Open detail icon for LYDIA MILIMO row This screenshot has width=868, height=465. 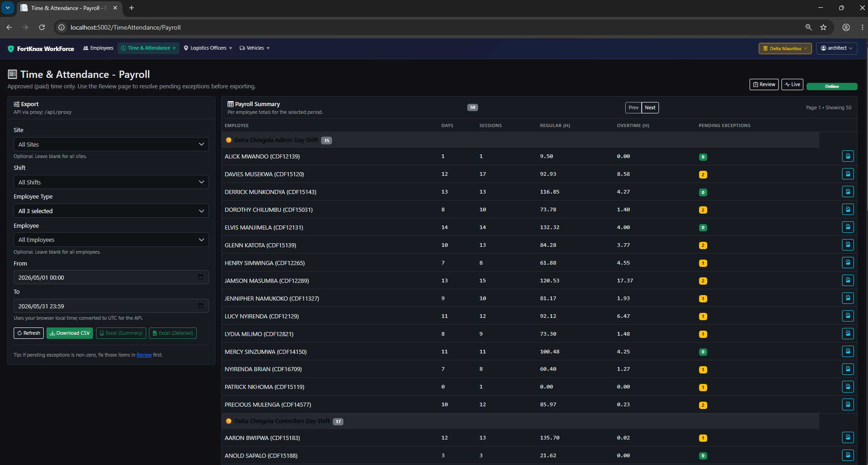(848, 334)
